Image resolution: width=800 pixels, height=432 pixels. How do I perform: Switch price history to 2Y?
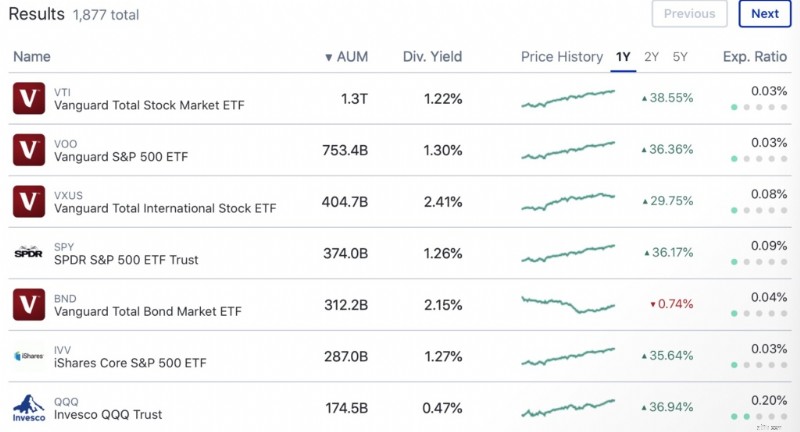click(x=651, y=57)
